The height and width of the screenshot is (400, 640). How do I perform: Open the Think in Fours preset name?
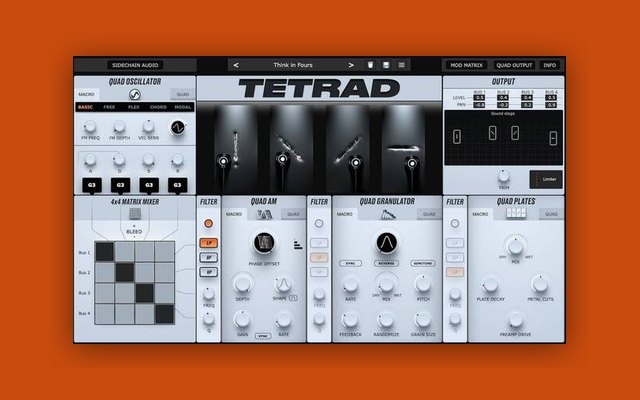pos(293,65)
